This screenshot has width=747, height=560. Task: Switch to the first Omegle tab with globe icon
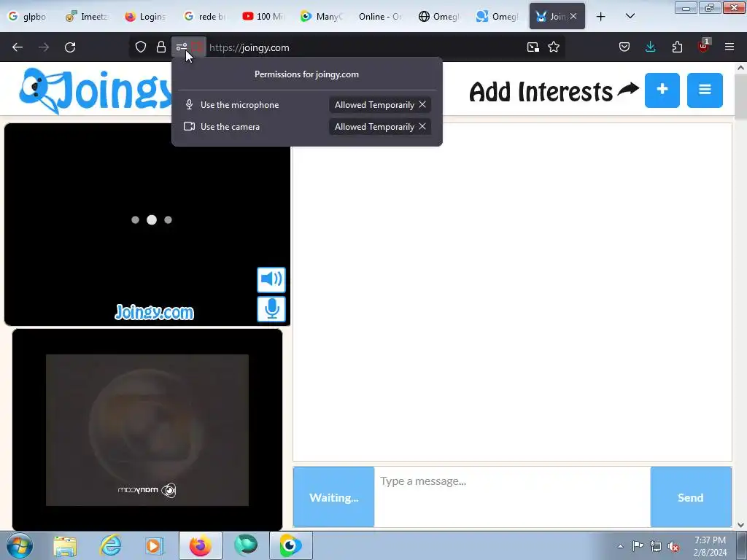pyautogui.click(x=438, y=17)
